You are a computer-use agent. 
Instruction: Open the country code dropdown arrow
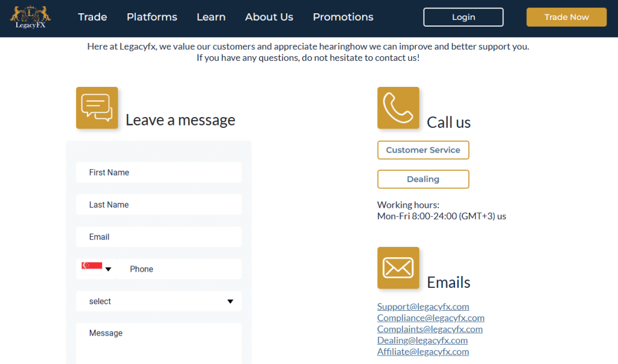click(x=109, y=269)
